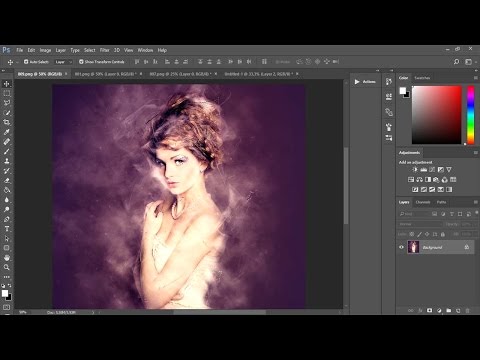Select the Brush tool
Screen dimensions: 480x360
[x=7, y=151]
